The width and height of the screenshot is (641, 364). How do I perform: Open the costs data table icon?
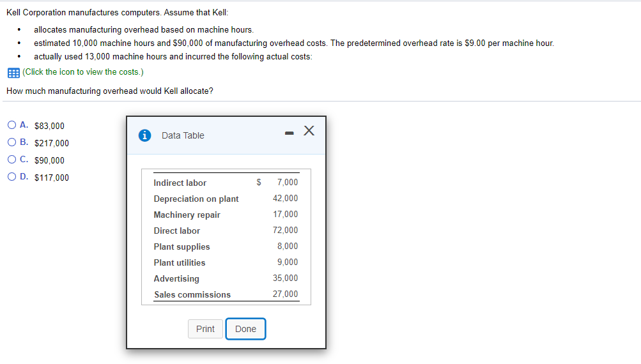[x=13, y=73]
